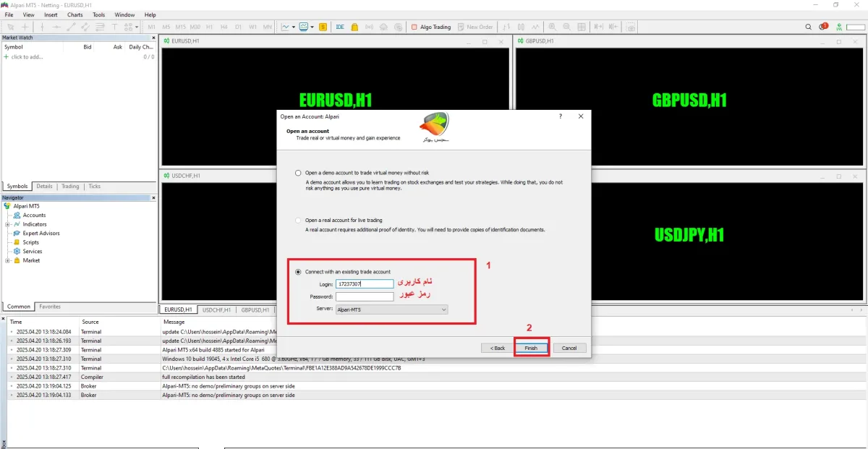The image size is (868, 449).
Task: Switch to line chart icon
Action: click(x=535, y=27)
